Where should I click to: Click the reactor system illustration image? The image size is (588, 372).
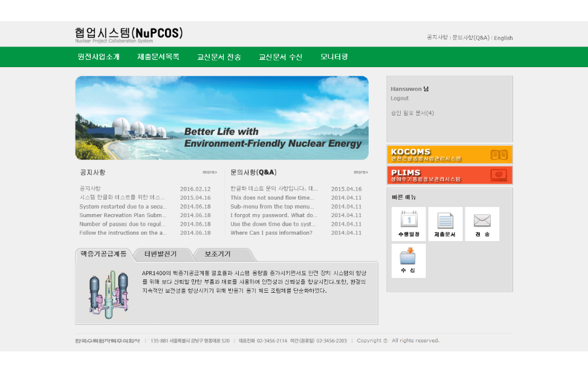[x=108, y=294]
